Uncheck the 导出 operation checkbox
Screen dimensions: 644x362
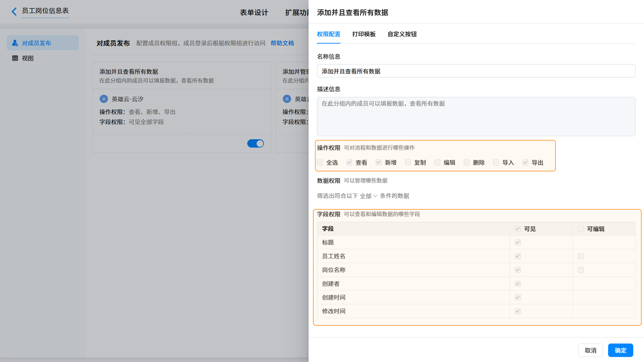[x=525, y=163]
